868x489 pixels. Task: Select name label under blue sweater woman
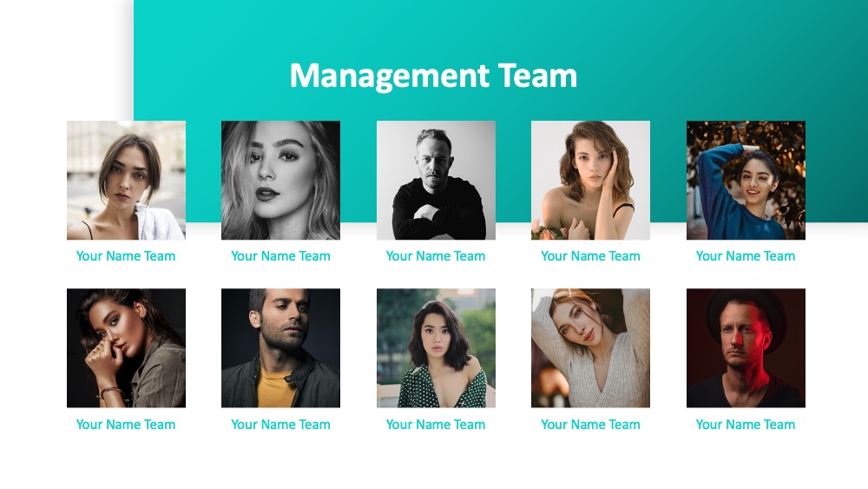(x=746, y=256)
